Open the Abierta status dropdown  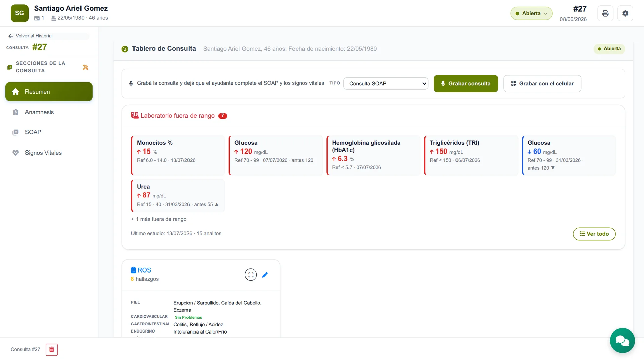531,13
